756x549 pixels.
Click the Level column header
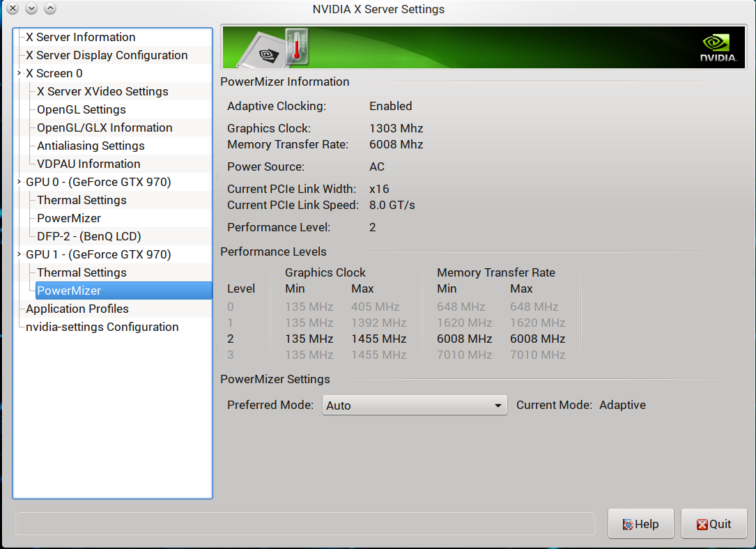(x=241, y=288)
